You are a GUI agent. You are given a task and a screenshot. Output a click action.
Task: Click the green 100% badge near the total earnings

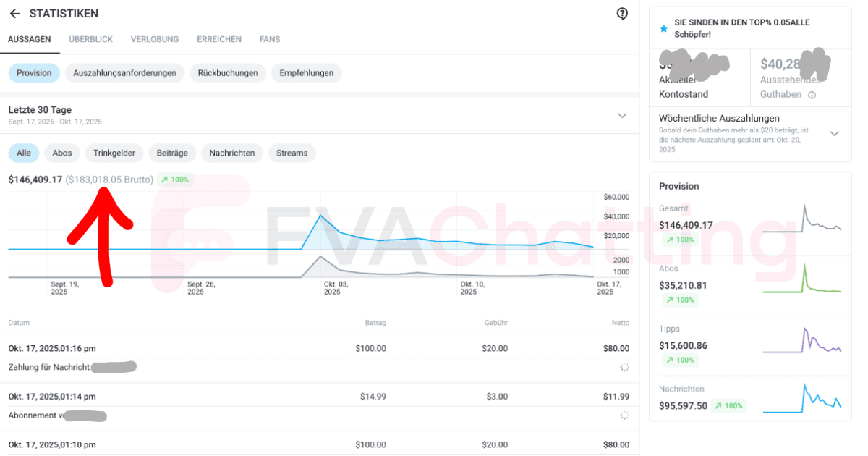(x=174, y=179)
